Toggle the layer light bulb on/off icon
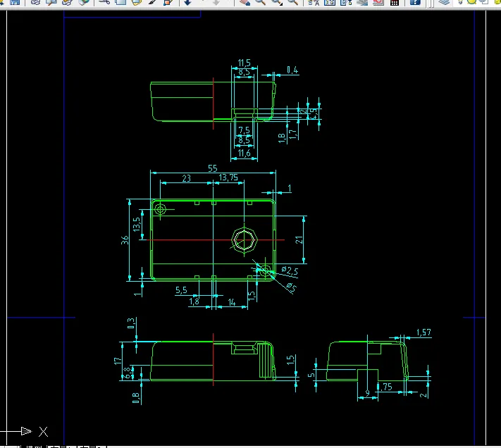This screenshot has height=448, width=501. pos(460,2)
